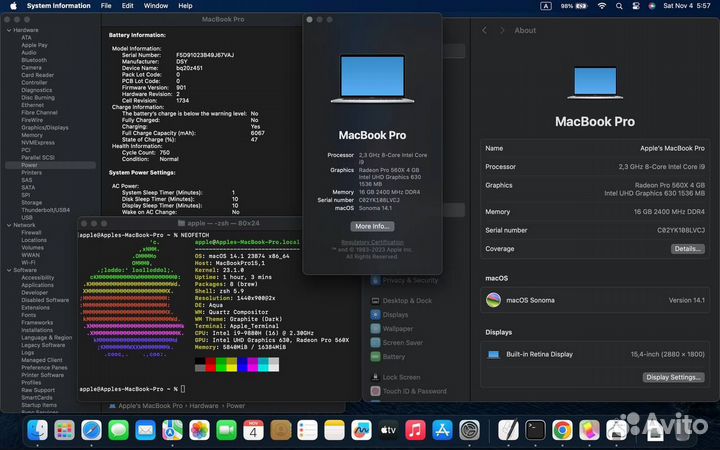Launch Google Chrome from Dock
This screenshot has width=720, height=450.
tap(562, 430)
